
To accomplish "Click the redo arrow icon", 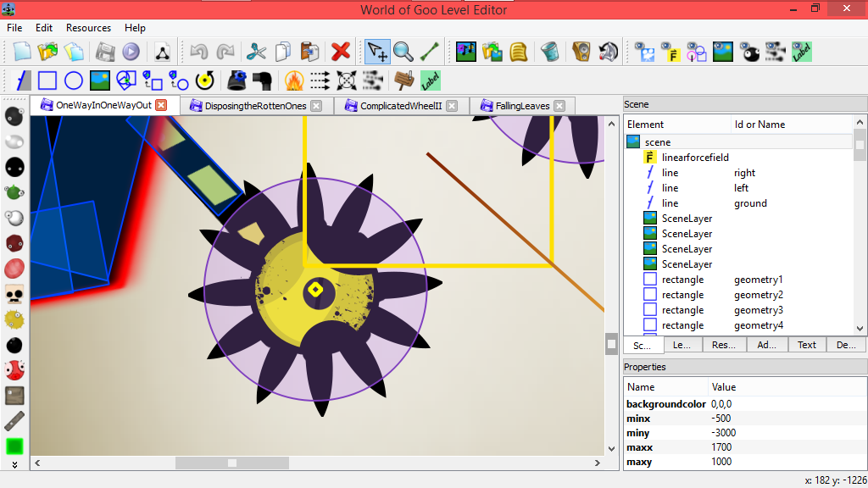I will (x=225, y=52).
